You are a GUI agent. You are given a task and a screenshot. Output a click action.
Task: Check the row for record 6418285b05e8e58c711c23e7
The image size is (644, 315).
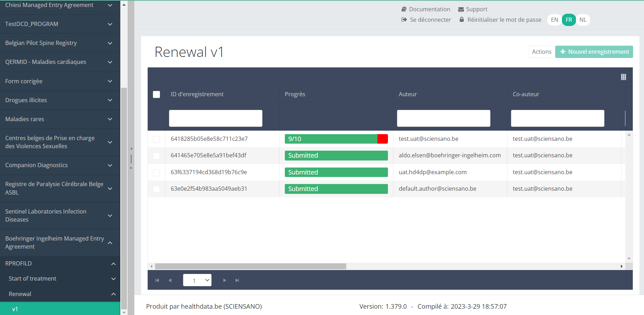[156, 139]
